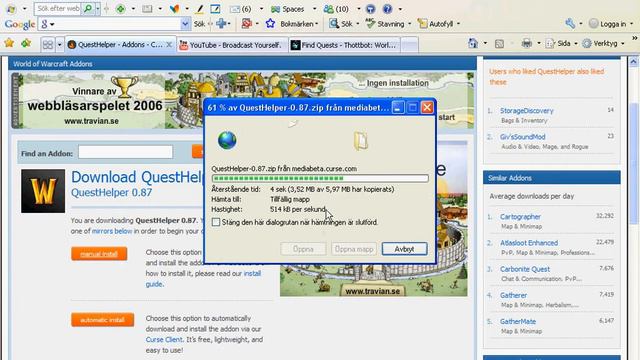
Task: Show more command bar items via double chevron
Action: click(635, 38)
